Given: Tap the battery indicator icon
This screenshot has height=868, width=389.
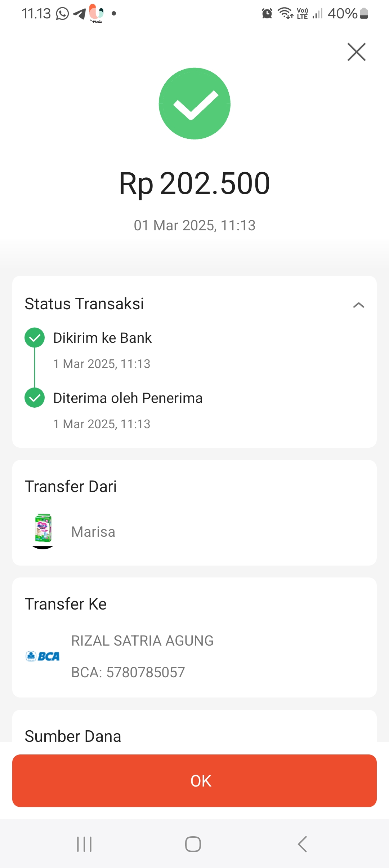Looking at the screenshot, I should point(364,14).
